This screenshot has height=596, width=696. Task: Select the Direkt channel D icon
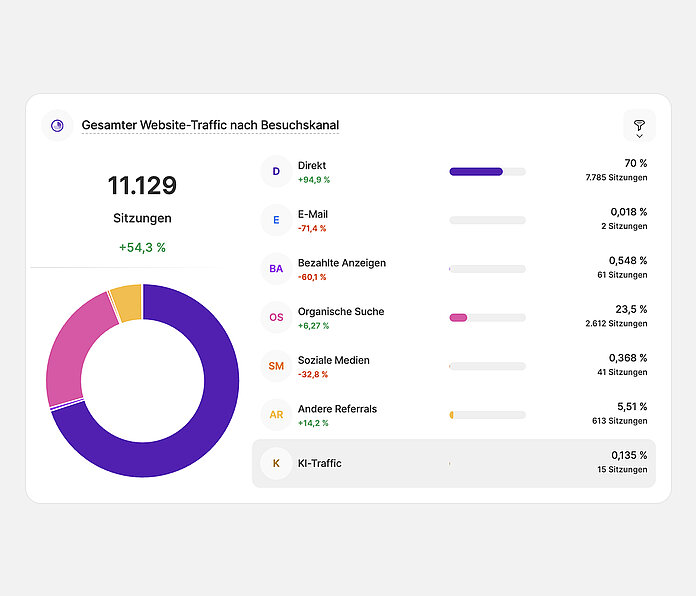click(x=276, y=172)
